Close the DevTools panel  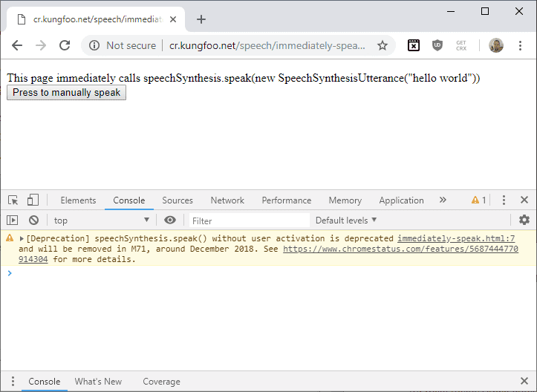(524, 200)
